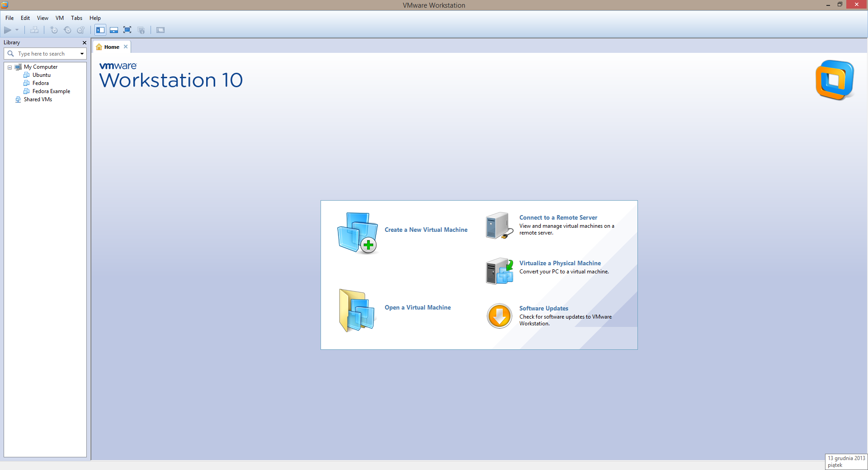Click the VMware title bar app icon
Viewport: 868px width, 470px height.
point(5,5)
